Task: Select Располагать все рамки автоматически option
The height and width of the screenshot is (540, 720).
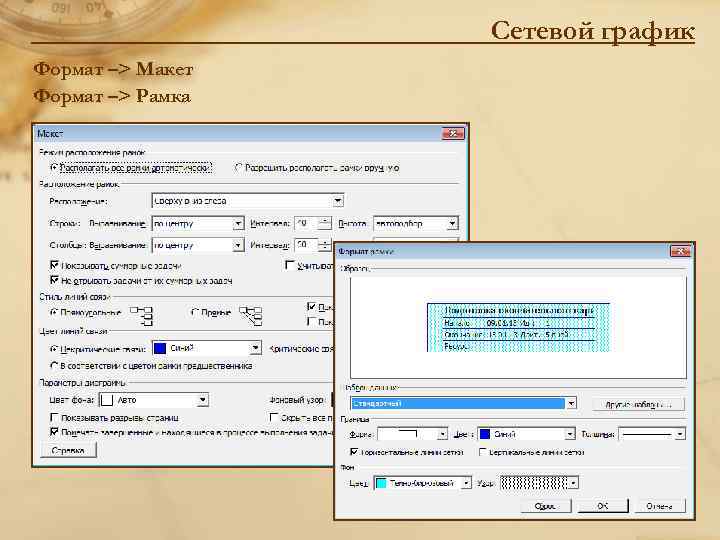Action: click(x=131, y=168)
